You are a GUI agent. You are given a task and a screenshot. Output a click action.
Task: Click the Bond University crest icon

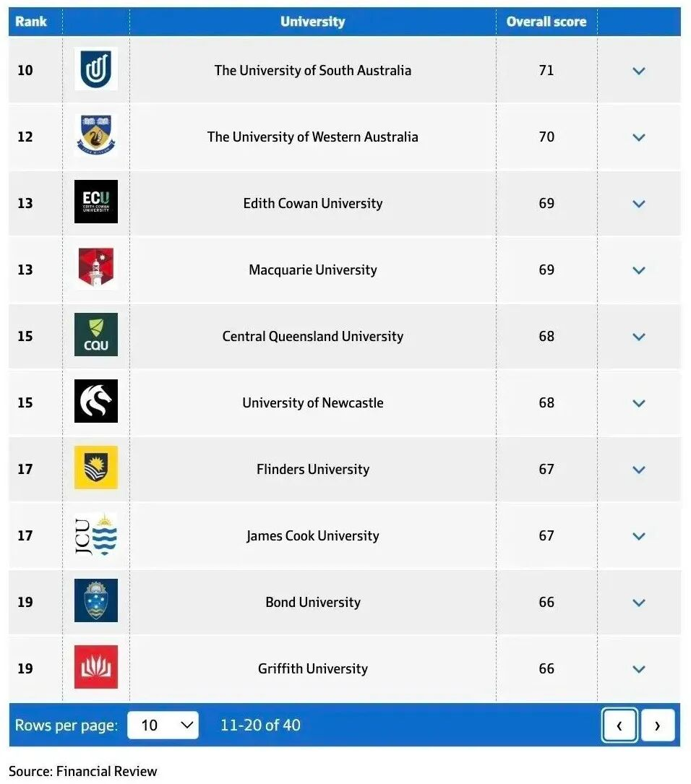coord(95,601)
